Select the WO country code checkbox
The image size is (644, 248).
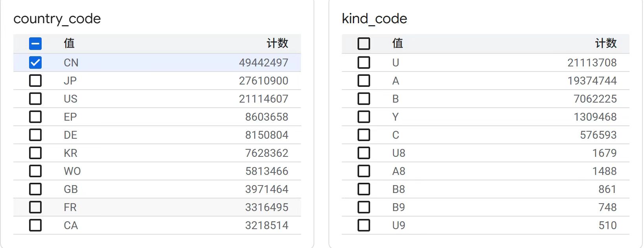click(35, 171)
